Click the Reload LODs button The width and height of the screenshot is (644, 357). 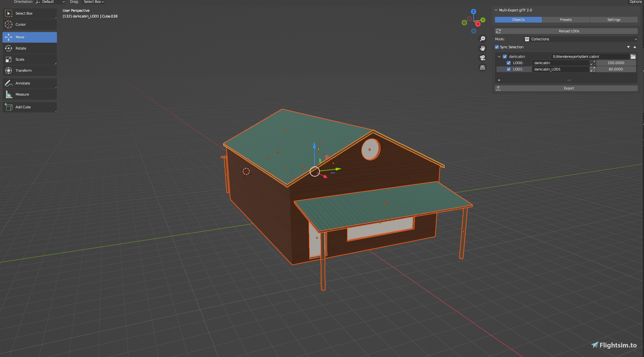(566, 31)
